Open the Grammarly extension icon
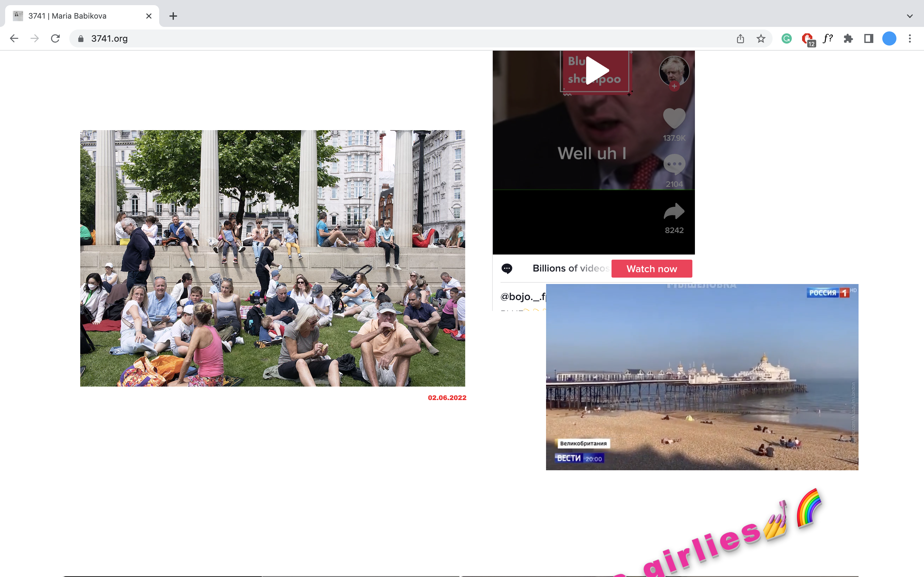Viewport: 924px width, 577px height. coord(787,38)
